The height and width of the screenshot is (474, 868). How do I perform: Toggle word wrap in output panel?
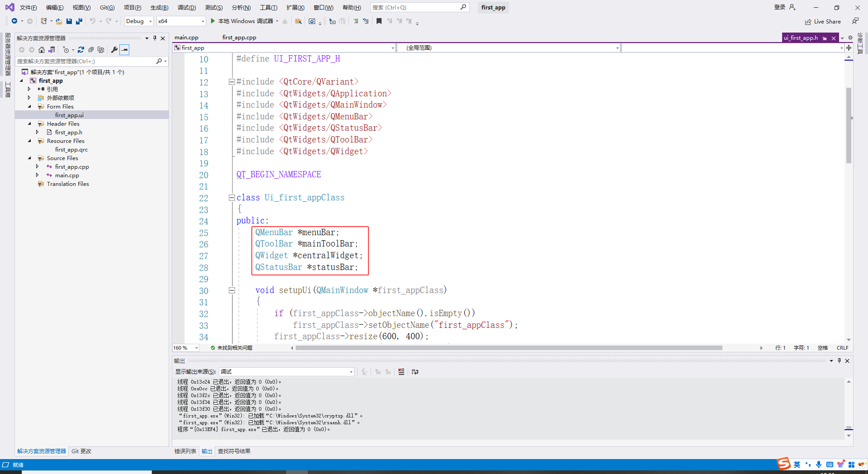click(415, 372)
